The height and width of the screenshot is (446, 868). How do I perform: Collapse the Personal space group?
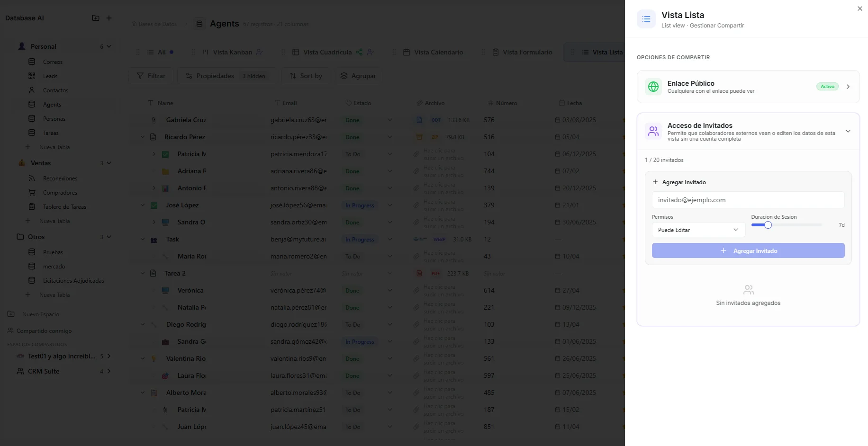tap(109, 46)
